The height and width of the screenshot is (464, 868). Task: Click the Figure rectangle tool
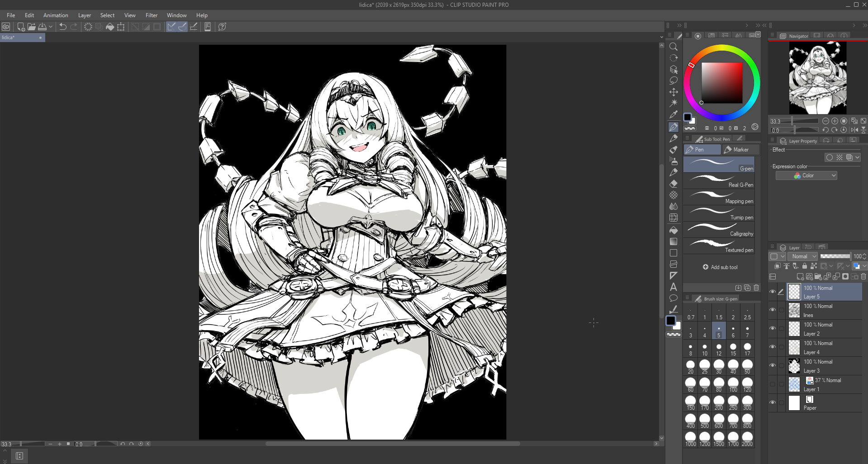674,253
